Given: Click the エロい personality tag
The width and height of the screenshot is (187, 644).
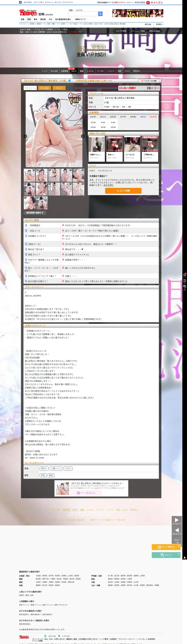Looking at the screenshot, I should (68, 468).
